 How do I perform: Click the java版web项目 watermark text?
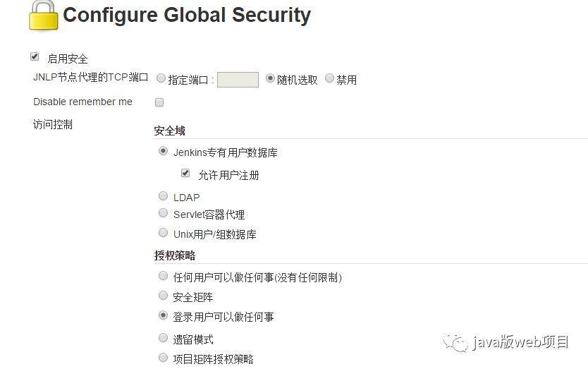[x=521, y=342]
